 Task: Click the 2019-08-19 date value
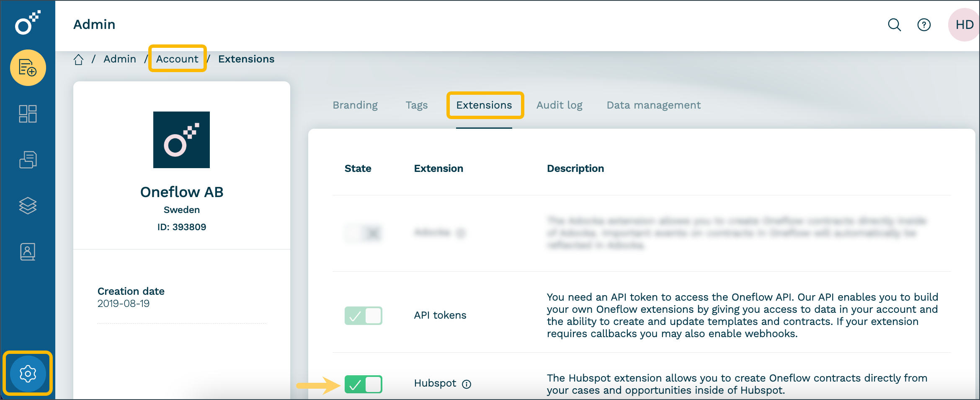(x=124, y=304)
